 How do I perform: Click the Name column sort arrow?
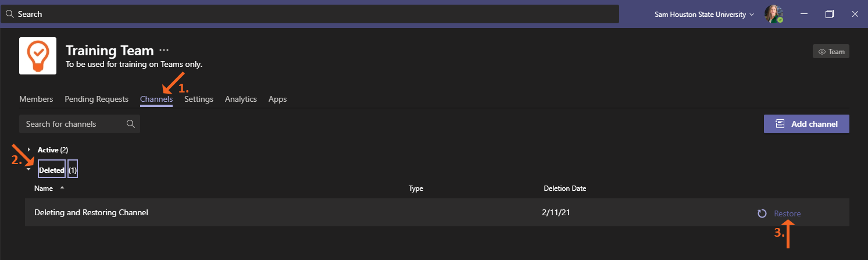coord(62,188)
